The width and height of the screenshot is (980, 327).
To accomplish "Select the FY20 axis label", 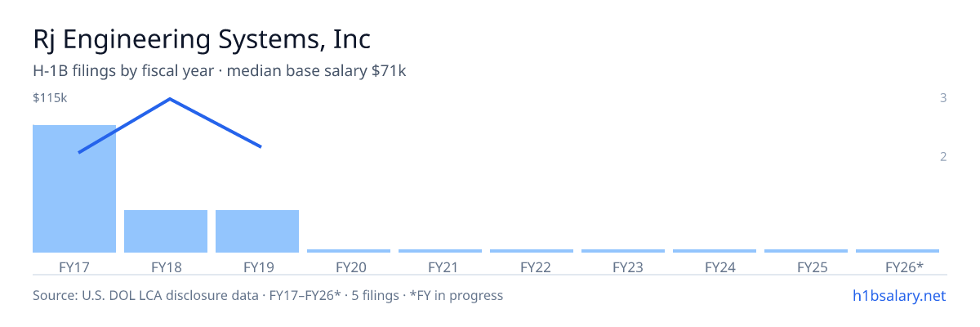I will (349, 267).
